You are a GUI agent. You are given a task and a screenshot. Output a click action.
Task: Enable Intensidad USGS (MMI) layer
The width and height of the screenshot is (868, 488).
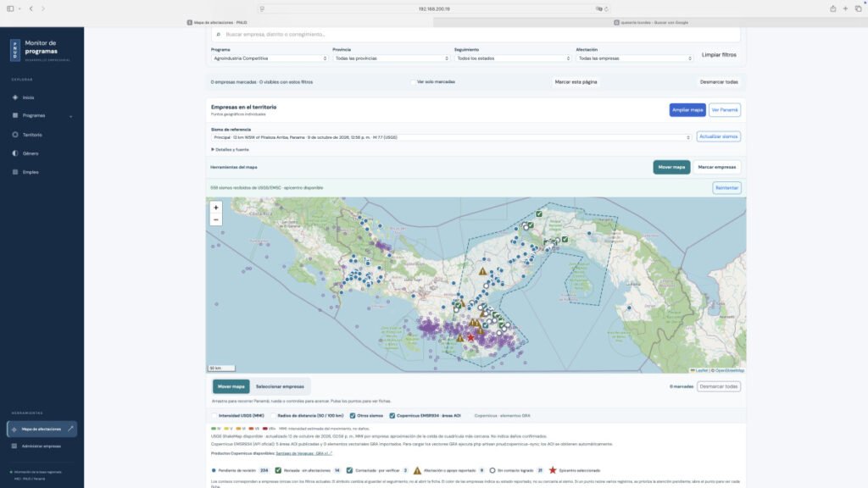coord(214,415)
